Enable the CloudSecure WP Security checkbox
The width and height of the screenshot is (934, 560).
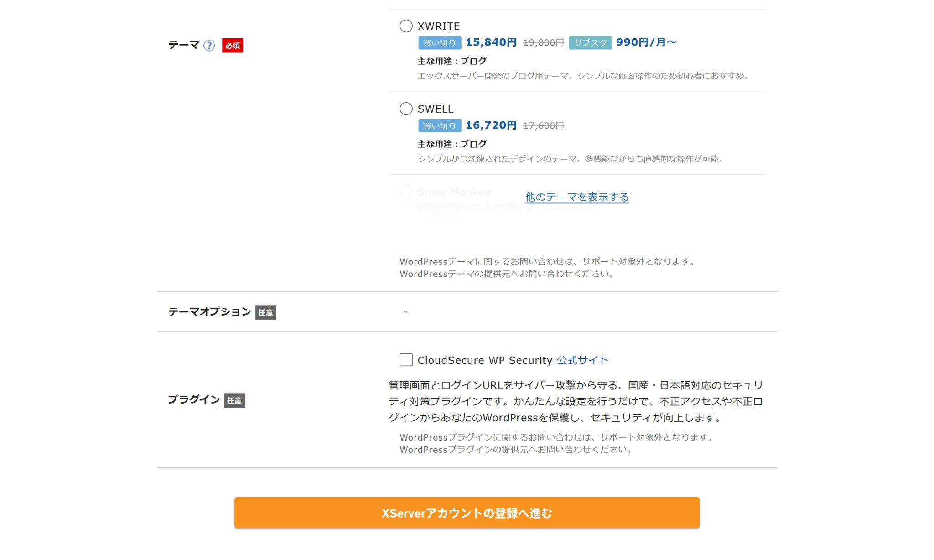click(x=406, y=360)
